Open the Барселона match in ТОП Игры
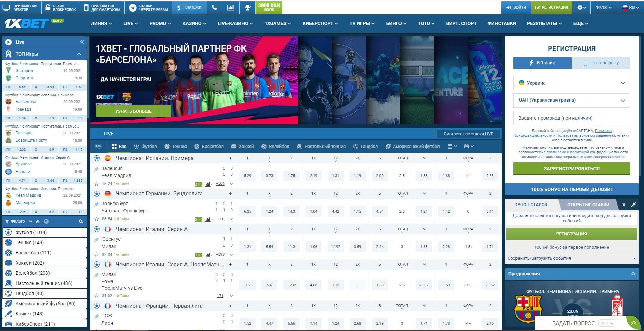644x331 pixels. pyautogui.click(x=44, y=105)
